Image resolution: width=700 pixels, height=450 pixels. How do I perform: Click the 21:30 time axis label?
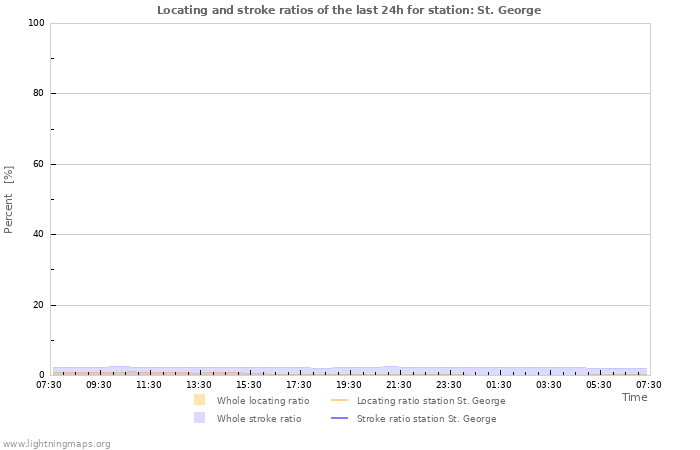399,384
